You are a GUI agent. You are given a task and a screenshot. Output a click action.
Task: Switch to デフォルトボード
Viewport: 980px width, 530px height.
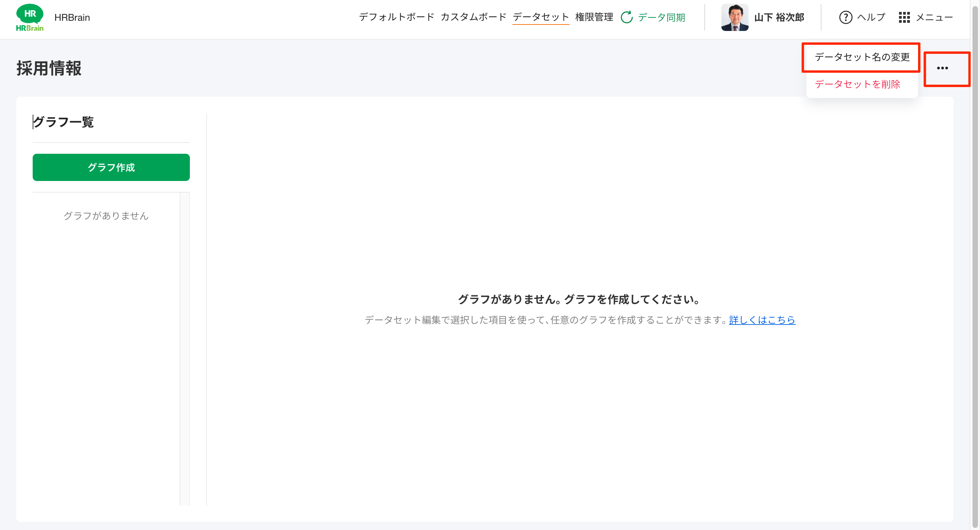click(x=396, y=17)
